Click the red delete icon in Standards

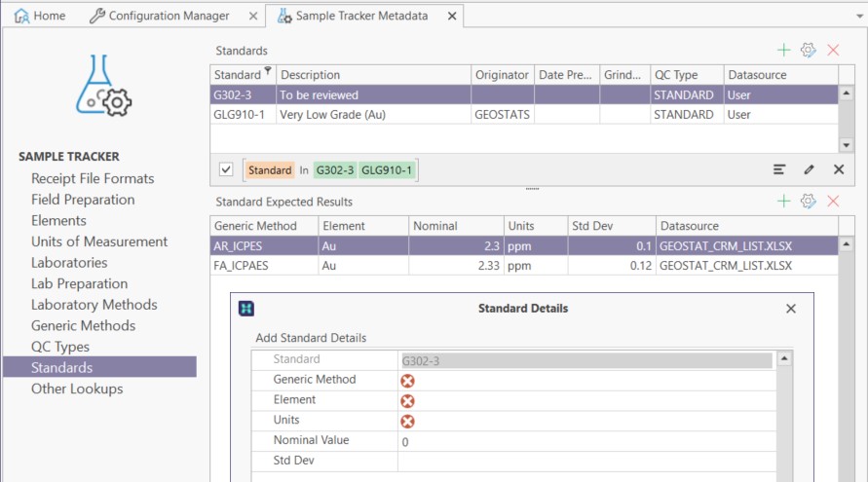point(833,50)
